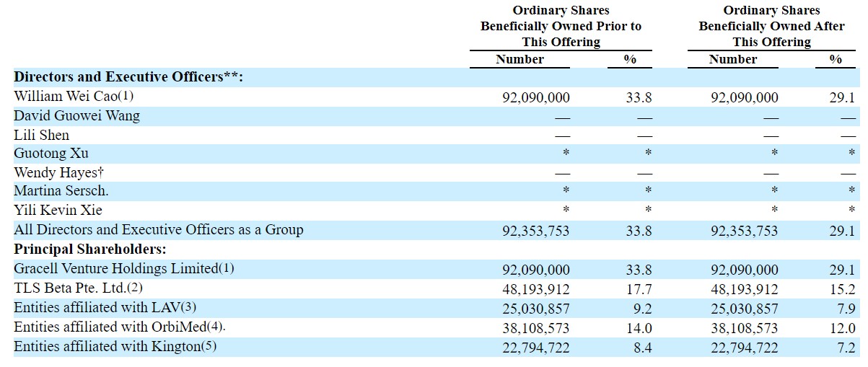Select the Wendy Hayes† entry
Image resolution: width=868 pixels, height=367 pixels.
[x=60, y=173]
